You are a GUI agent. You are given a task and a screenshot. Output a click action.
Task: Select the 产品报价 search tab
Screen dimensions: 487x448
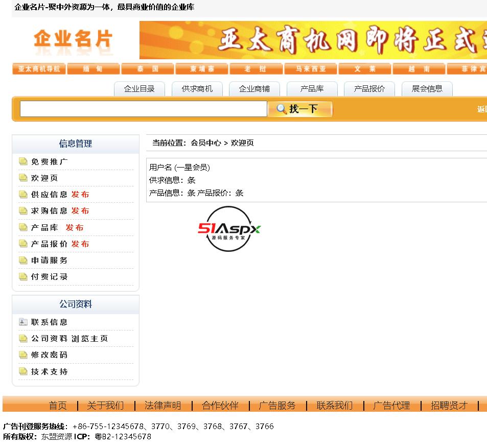[369, 89]
